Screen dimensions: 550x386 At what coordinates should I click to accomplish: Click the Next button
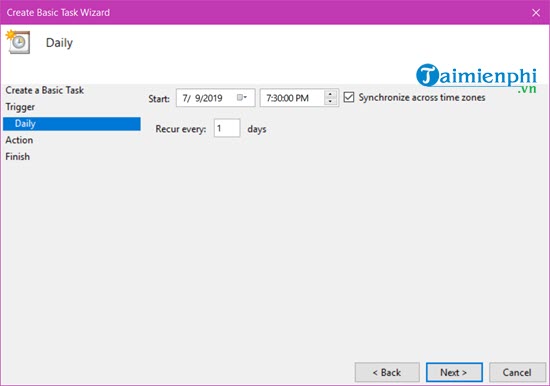tap(454, 372)
